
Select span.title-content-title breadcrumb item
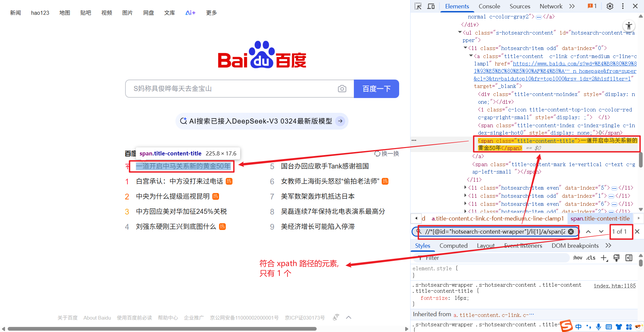point(600,219)
